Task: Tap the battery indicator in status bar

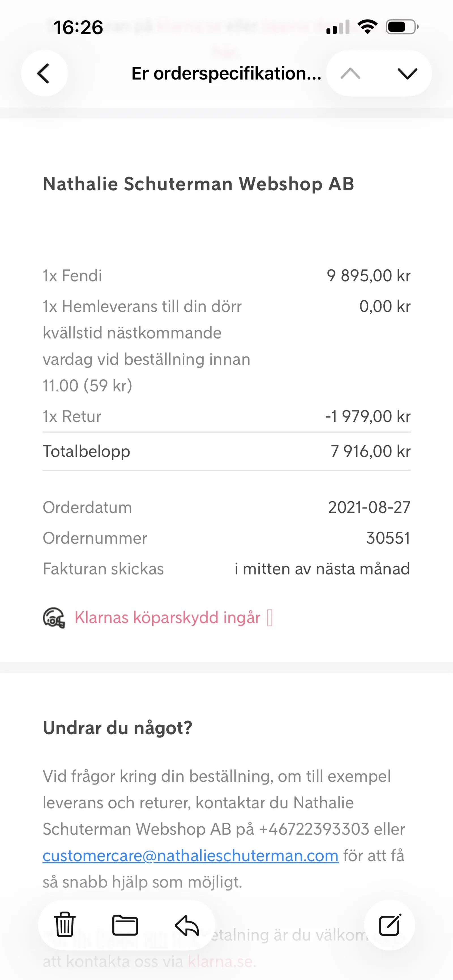Action: 402,27
